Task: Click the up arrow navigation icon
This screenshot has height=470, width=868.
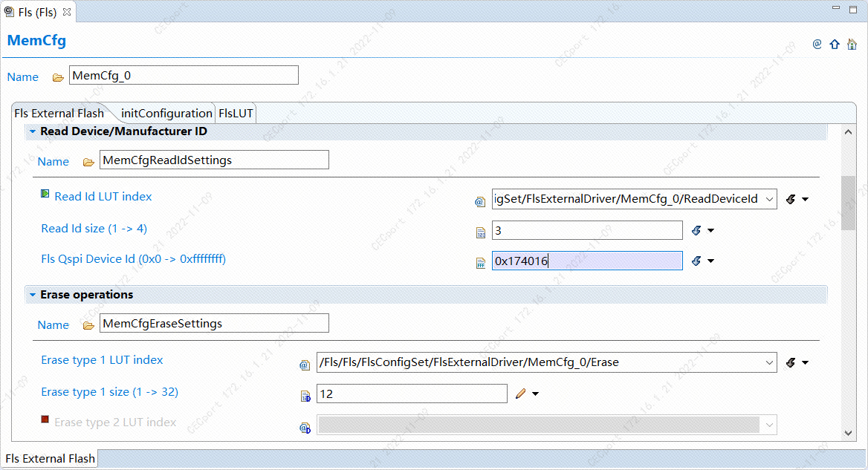Action: click(x=835, y=45)
